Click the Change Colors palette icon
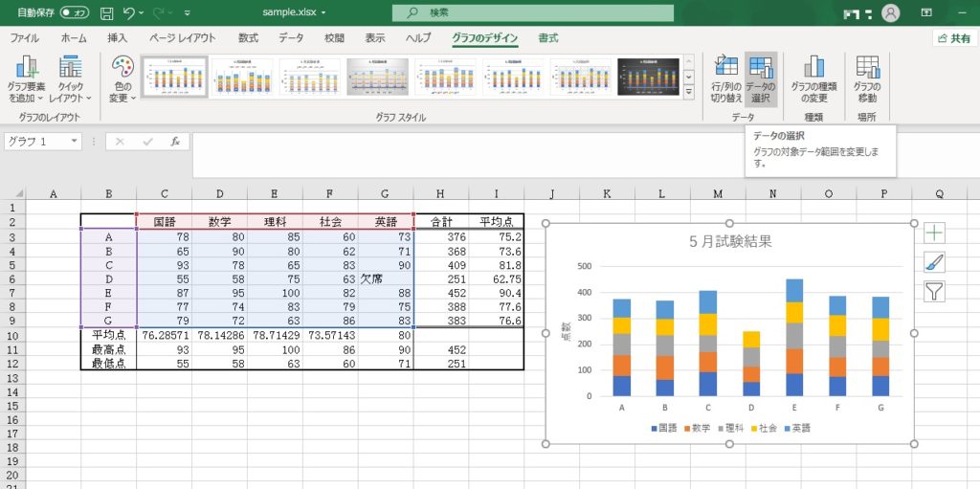 [122, 69]
